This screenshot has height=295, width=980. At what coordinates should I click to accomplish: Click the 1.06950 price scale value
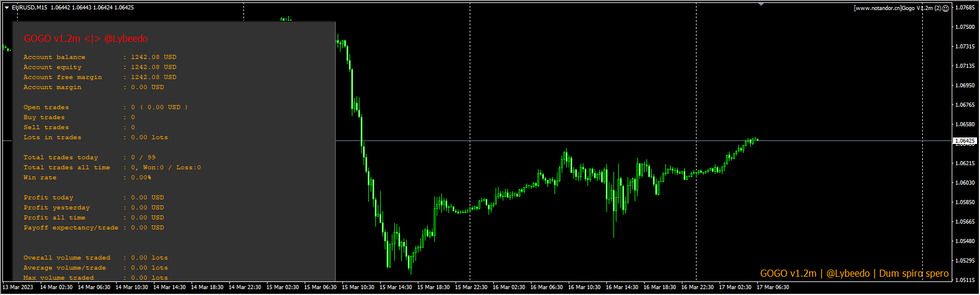tap(965, 86)
